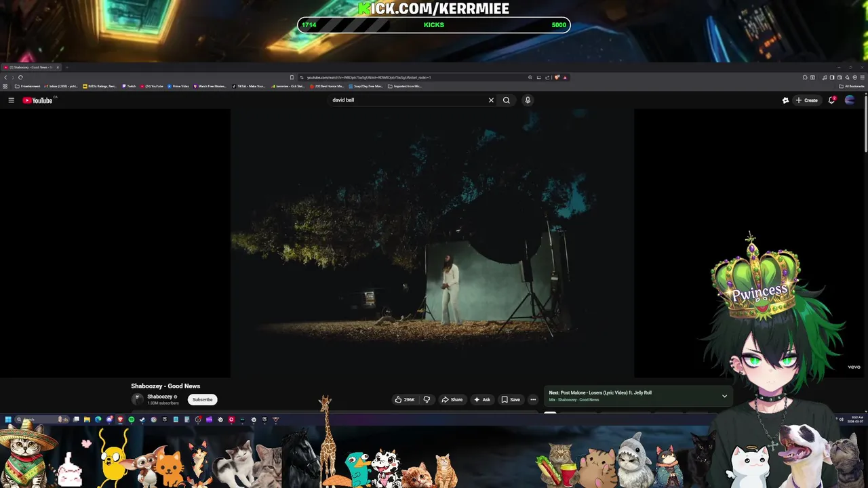Open the YouTube account avatar menu
The image size is (868, 488).
(x=850, y=100)
